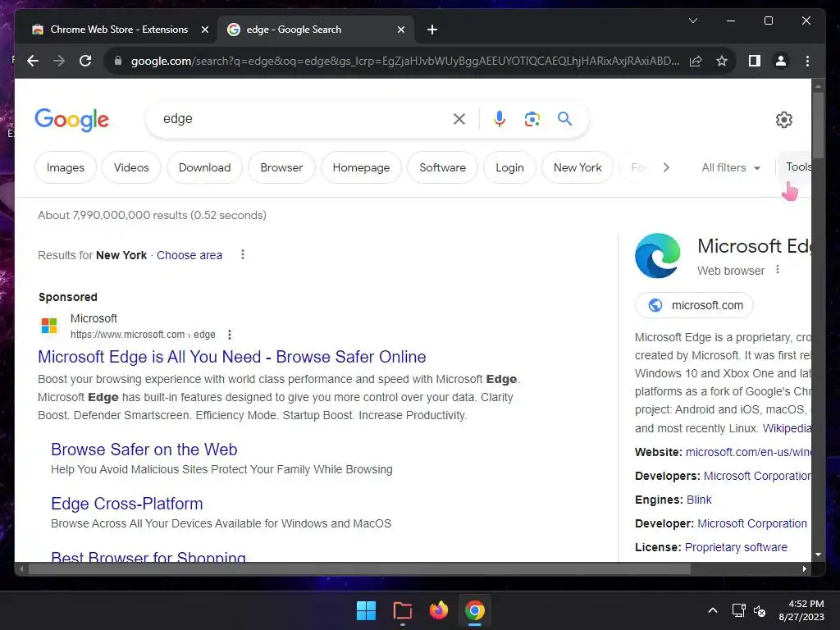This screenshot has height=630, width=840.
Task: Open File Explorer from the taskbar
Action: click(402, 610)
